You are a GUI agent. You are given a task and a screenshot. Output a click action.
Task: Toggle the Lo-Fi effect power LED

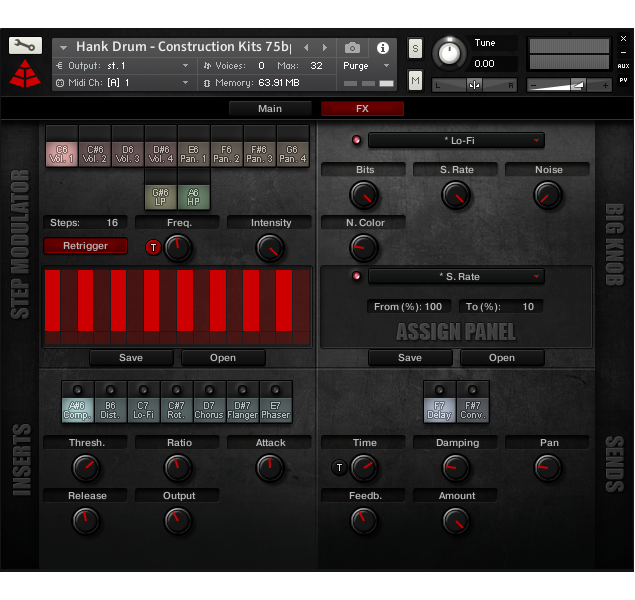point(355,141)
